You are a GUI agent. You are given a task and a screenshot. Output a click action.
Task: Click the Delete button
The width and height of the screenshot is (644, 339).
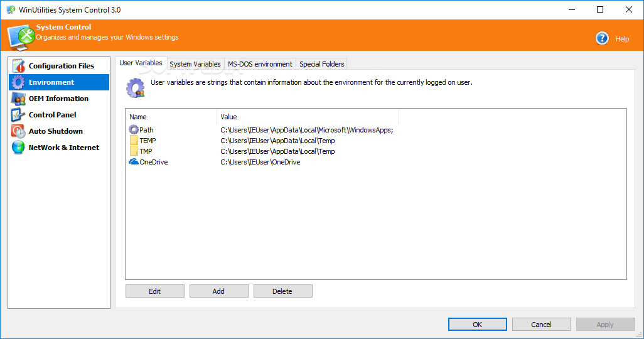pyautogui.click(x=283, y=291)
